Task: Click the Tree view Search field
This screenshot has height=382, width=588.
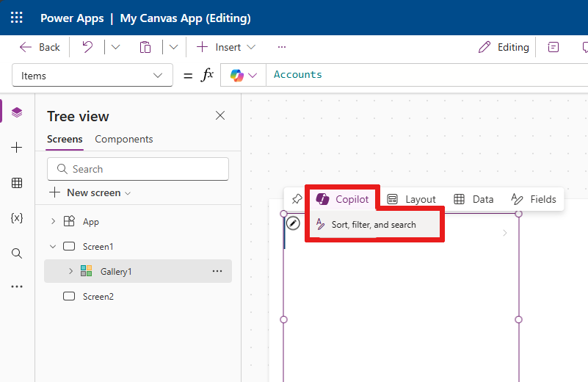Action: 138,169
